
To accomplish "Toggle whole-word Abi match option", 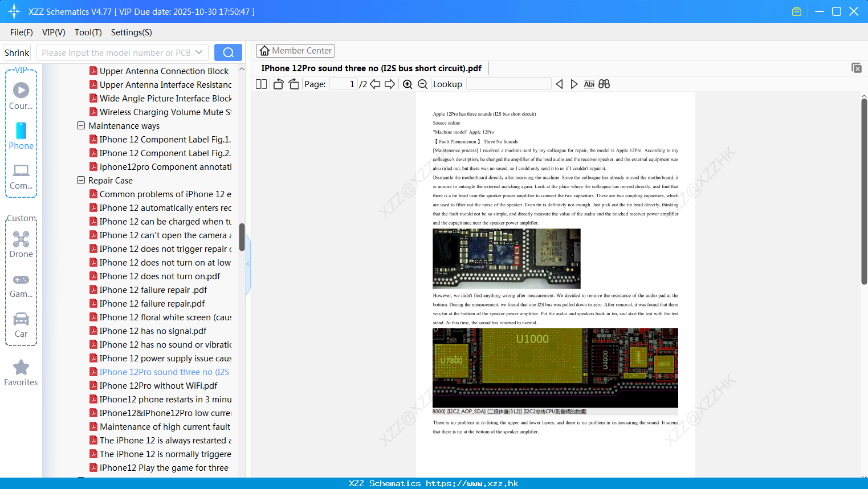I will coord(589,84).
